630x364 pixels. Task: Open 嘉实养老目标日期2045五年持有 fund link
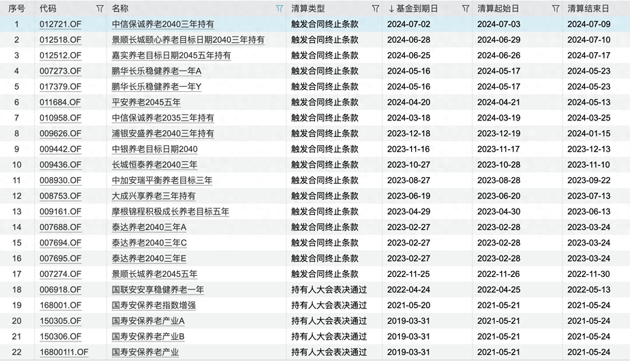(171, 56)
